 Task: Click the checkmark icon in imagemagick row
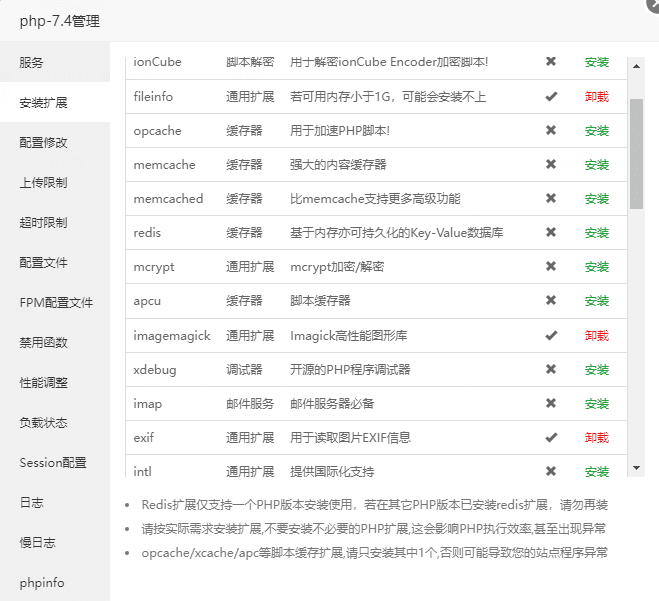tap(550, 335)
